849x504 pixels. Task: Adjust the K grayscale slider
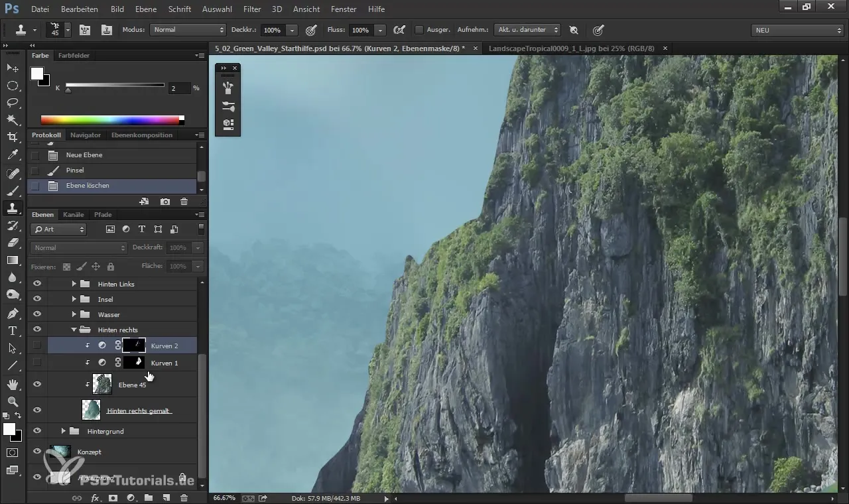click(68, 90)
